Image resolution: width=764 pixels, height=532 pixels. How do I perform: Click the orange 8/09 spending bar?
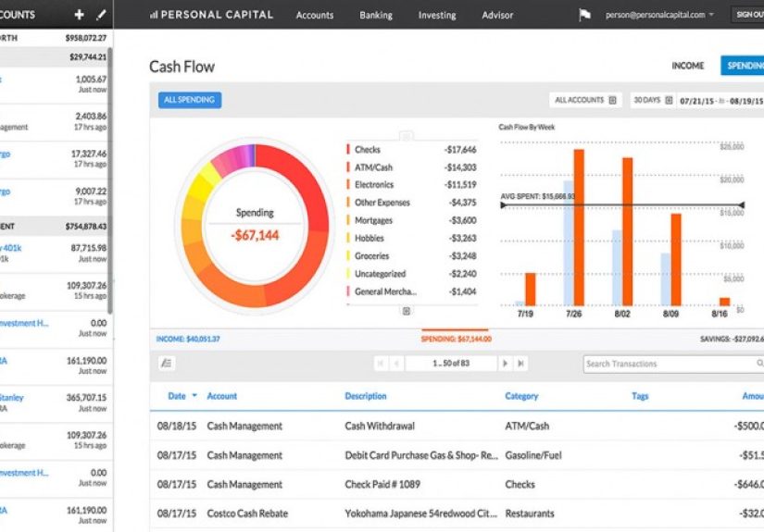tap(676, 259)
